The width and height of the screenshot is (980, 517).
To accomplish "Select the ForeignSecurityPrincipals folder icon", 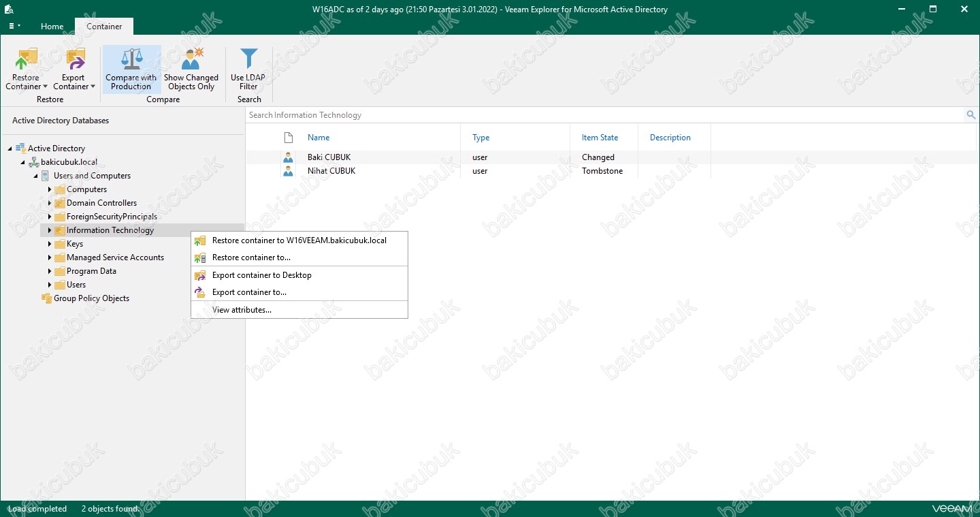I will click(59, 217).
